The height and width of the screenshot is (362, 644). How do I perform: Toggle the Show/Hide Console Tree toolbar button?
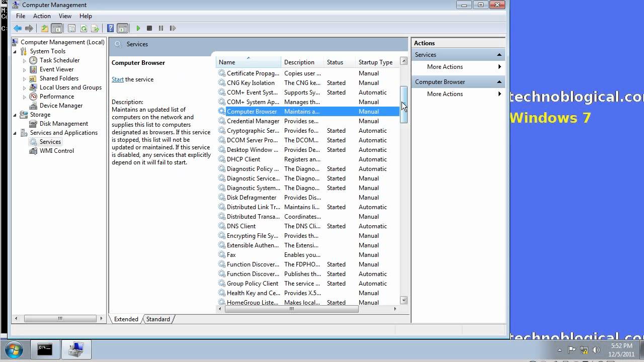pyautogui.click(x=56, y=28)
